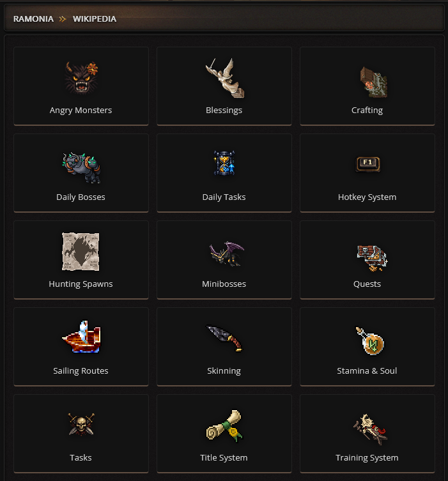Click the WIKIPEDIA breadcrumb item

tap(95, 19)
